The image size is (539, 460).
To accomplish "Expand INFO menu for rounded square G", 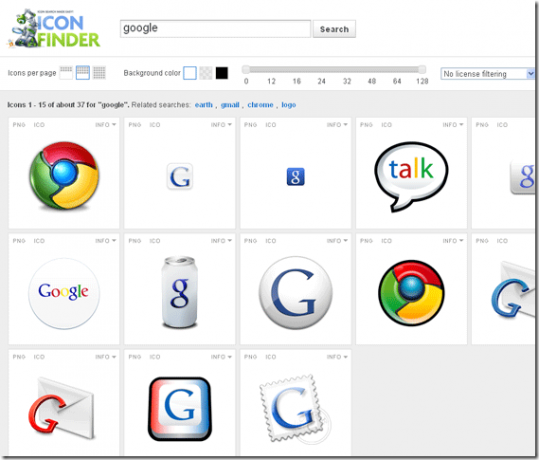I will [221, 357].
